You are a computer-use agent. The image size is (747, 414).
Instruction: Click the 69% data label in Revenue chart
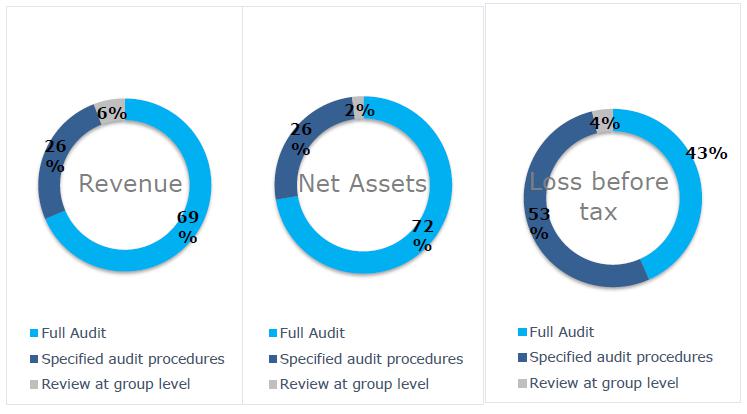click(x=187, y=226)
